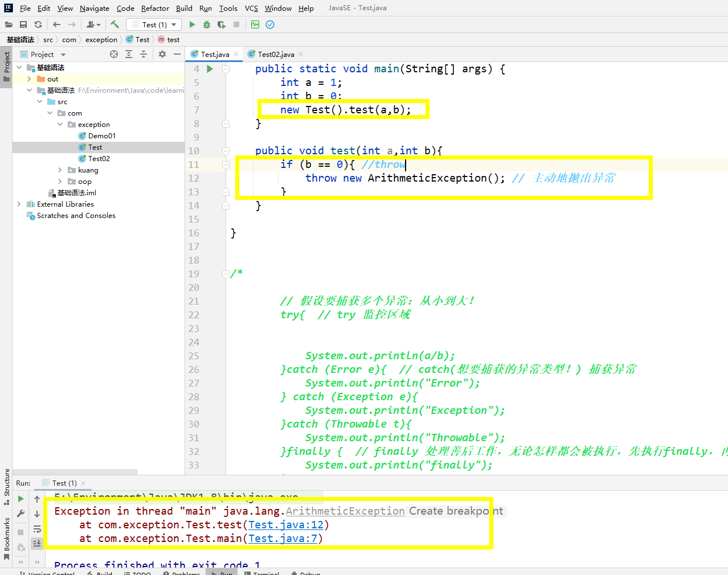Screen dimensions: 728x575
Task: Collapse the com package node
Action: [50, 113]
